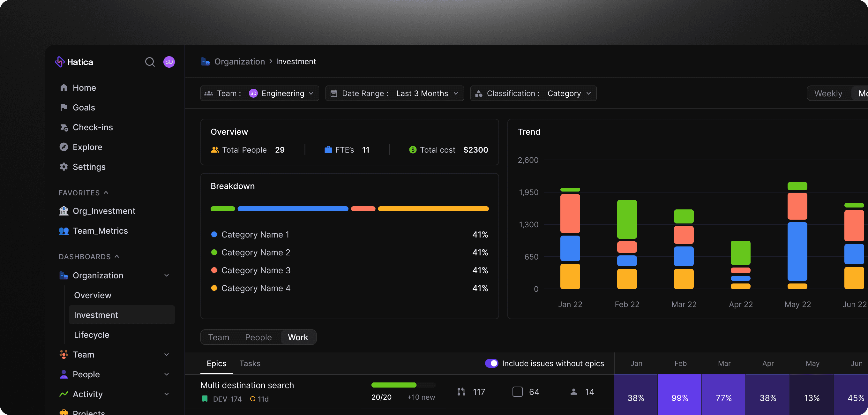The width and height of the screenshot is (868, 415).
Task: Select the People segment tab
Action: pyautogui.click(x=258, y=337)
